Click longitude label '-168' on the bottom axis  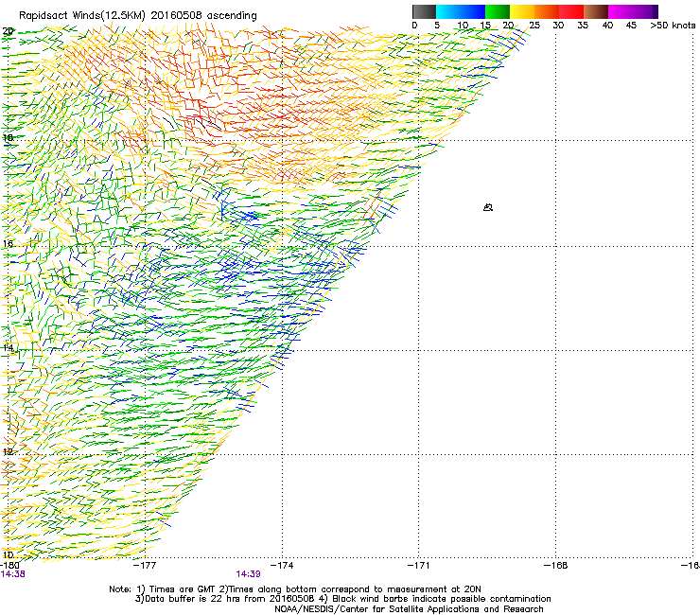click(x=556, y=566)
